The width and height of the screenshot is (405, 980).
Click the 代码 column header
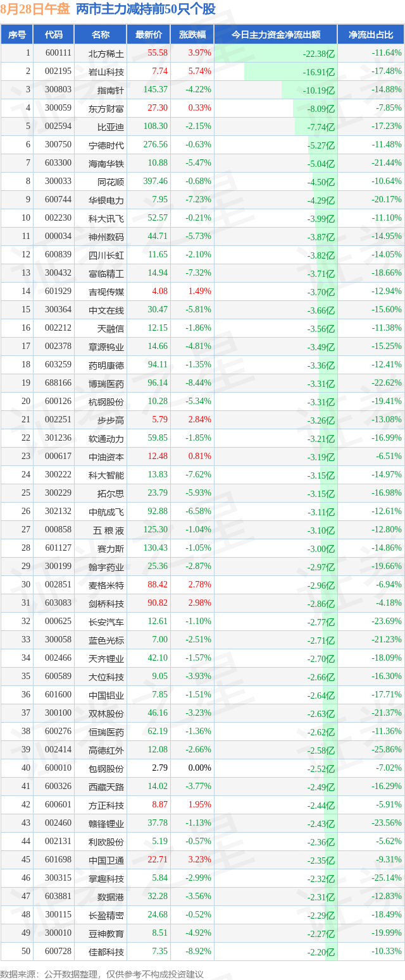click(54, 35)
